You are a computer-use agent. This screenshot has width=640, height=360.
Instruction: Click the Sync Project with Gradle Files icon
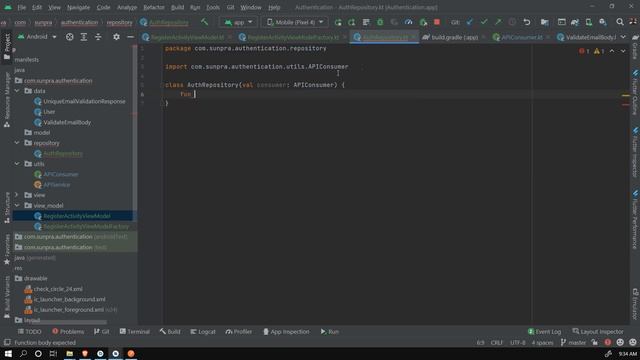click(575, 22)
